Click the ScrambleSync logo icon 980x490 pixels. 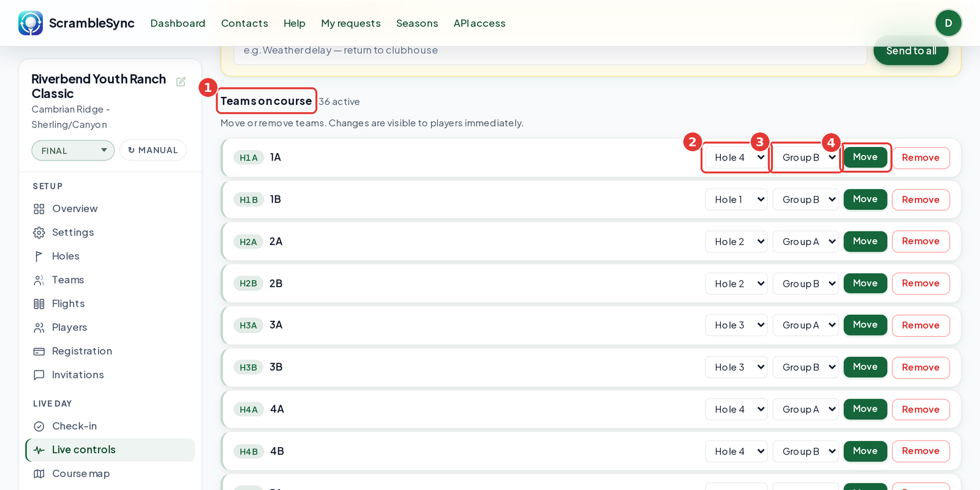[31, 23]
